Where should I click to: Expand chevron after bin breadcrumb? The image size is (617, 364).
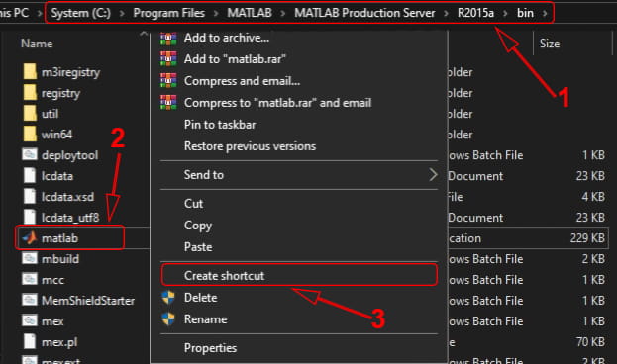[x=545, y=14]
